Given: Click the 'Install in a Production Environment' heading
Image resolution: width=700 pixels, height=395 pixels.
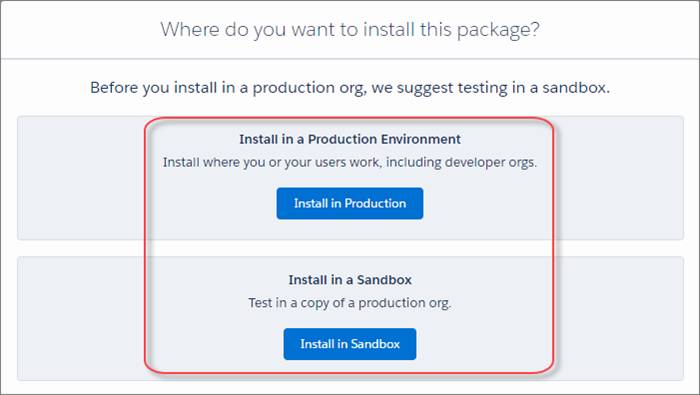Looking at the screenshot, I should coord(350,139).
